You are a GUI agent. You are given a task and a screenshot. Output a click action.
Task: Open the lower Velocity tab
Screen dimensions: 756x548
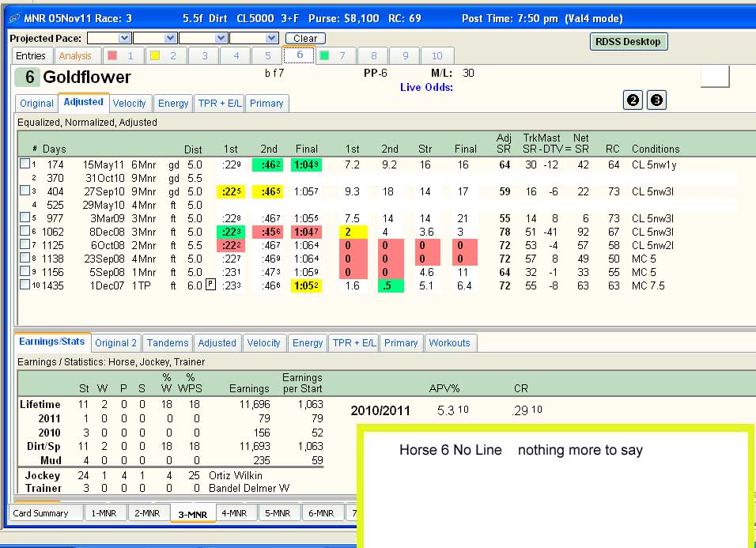pyautogui.click(x=264, y=342)
